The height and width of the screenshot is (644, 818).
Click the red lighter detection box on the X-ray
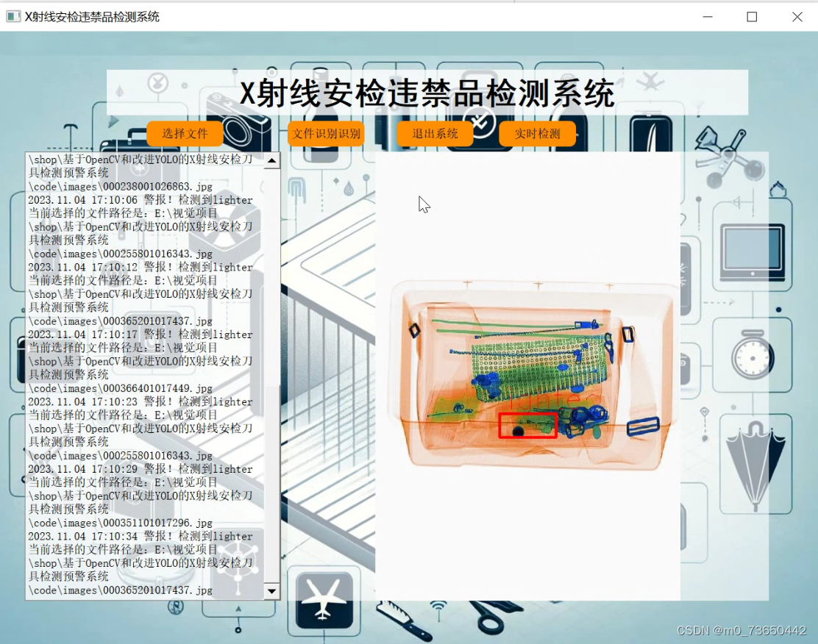(527, 426)
